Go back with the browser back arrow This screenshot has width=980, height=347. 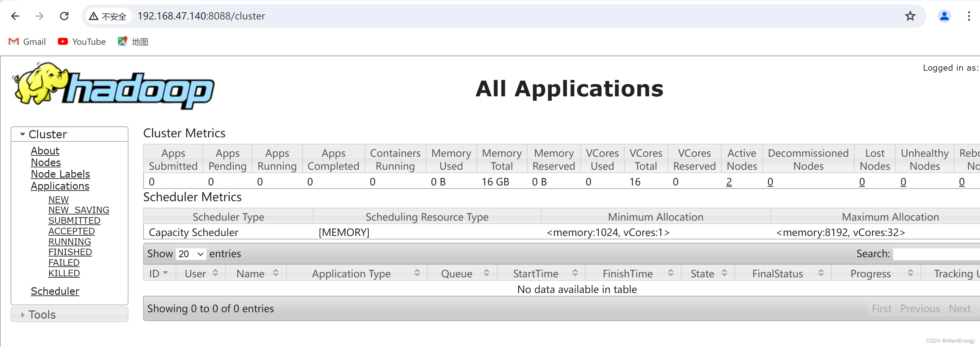pyautogui.click(x=15, y=16)
